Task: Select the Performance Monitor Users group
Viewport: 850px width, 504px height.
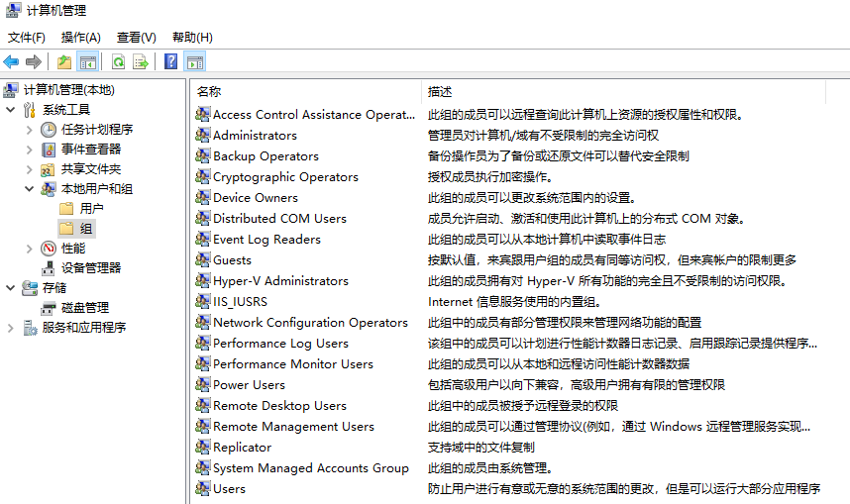Action: pyautogui.click(x=293, y=363)
